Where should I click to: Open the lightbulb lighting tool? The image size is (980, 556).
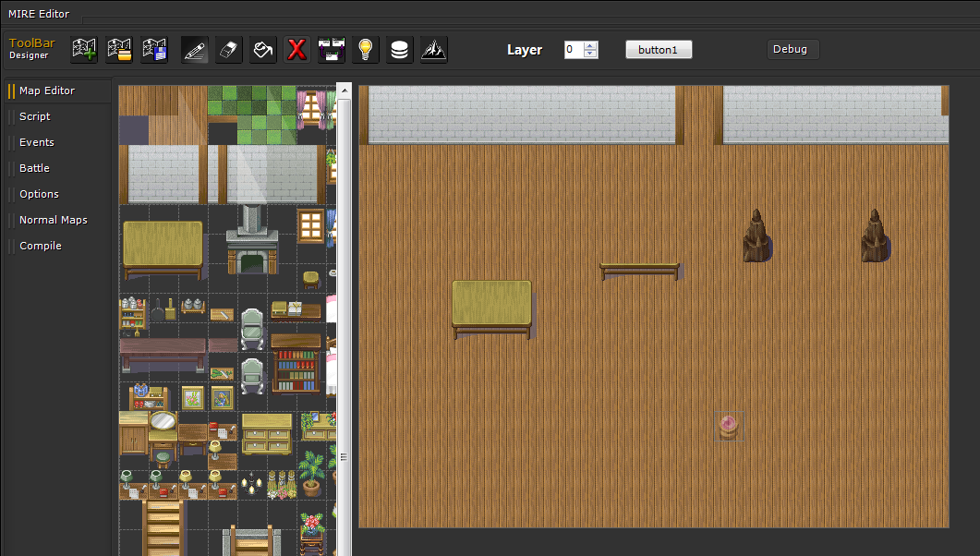(x=366, y=50)
